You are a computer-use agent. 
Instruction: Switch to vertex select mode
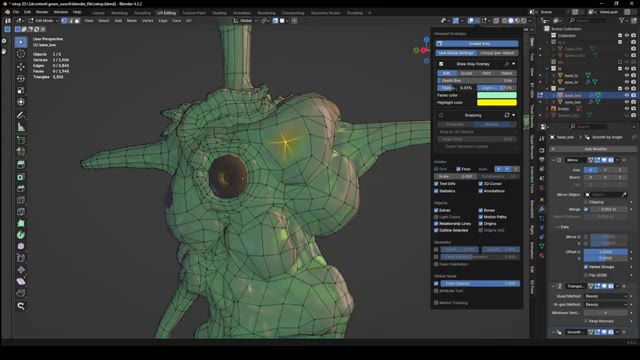pyautogui.click(x=64, y=20)
